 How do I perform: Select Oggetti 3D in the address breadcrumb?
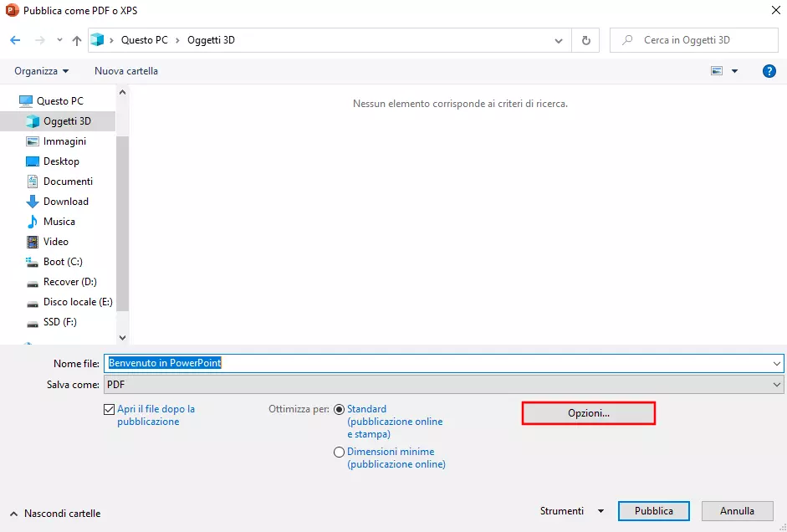point(211,40)
